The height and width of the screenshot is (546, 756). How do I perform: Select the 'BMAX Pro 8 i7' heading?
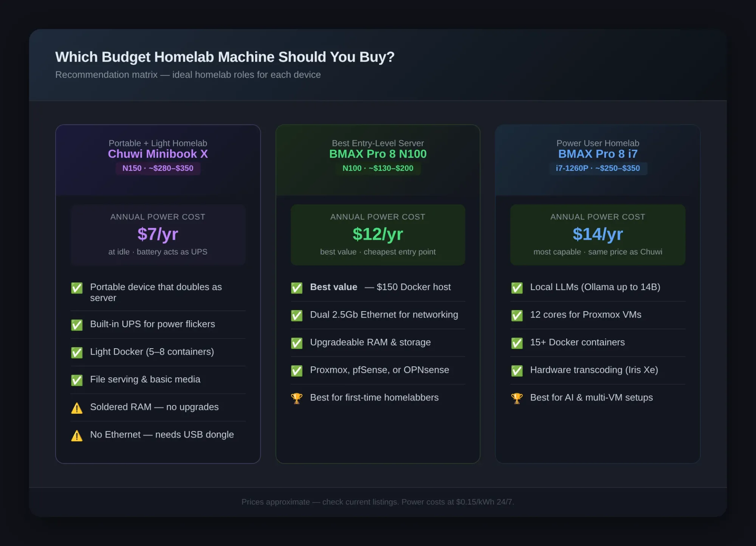(598, 154)
